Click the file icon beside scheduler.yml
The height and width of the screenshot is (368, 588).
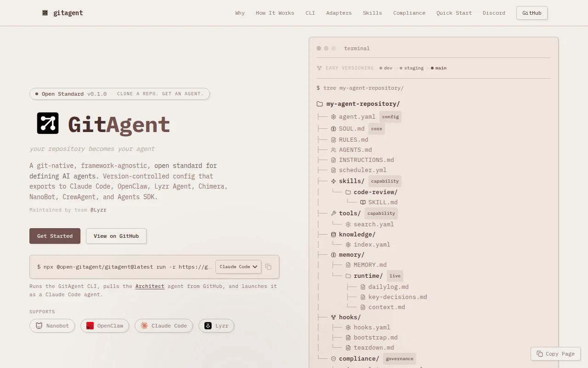pos(334,170)
